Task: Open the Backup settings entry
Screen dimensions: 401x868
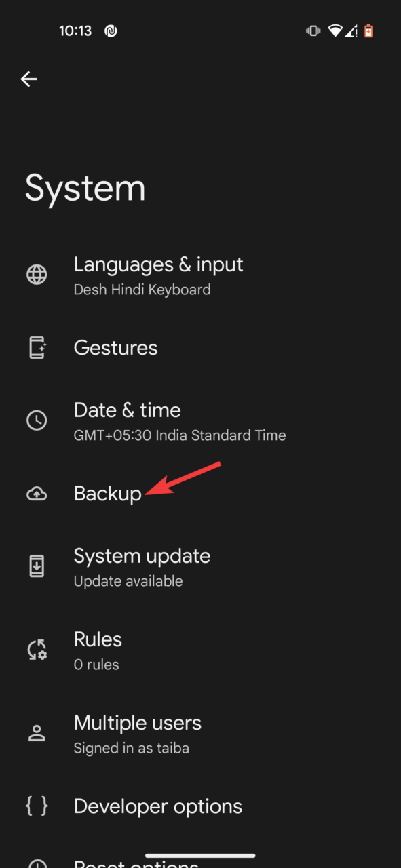Action: pos(107,494)
